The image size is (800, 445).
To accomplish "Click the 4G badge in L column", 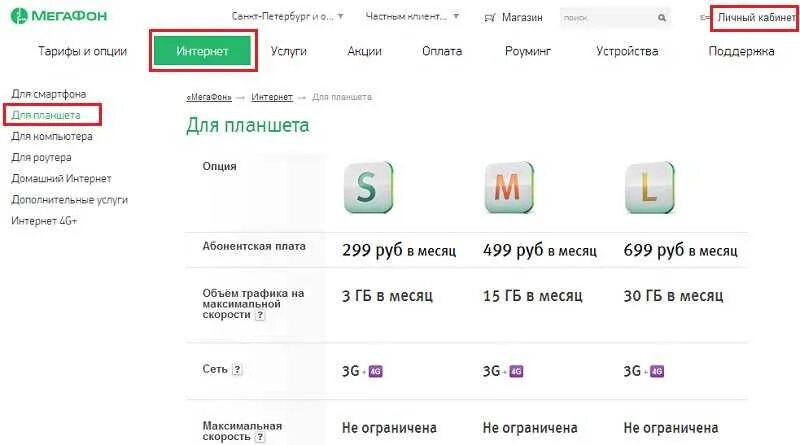I will 657,372.
